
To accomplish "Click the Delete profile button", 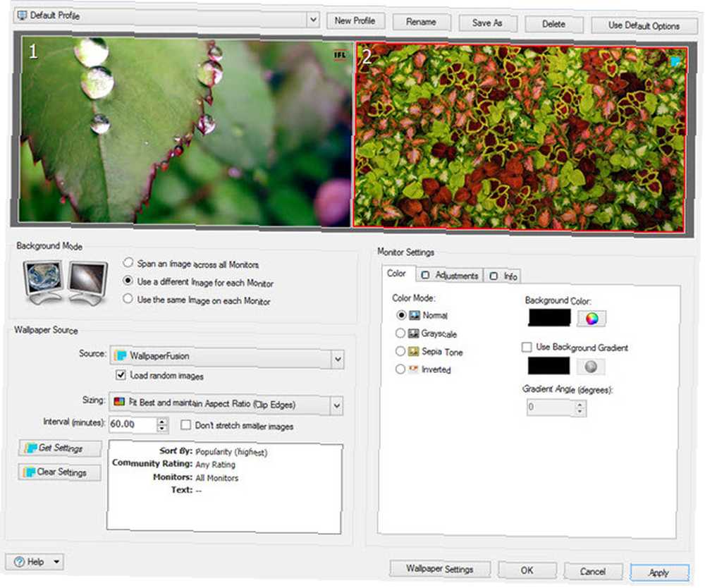I will [554, 24].
